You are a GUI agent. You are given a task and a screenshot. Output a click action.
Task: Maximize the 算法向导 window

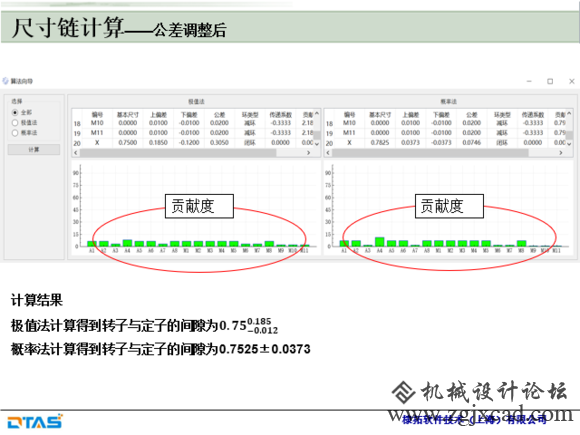click(550, 81)
